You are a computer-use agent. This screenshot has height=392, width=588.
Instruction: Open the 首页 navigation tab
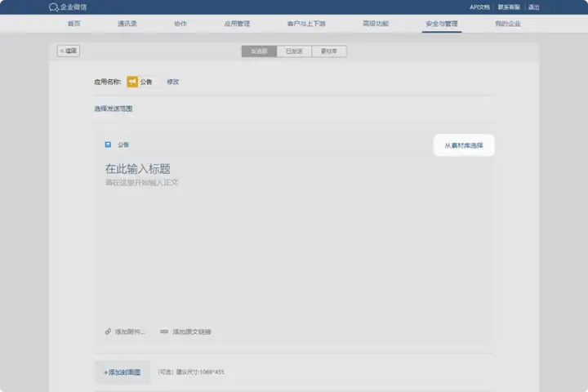[x=73, y=24]
